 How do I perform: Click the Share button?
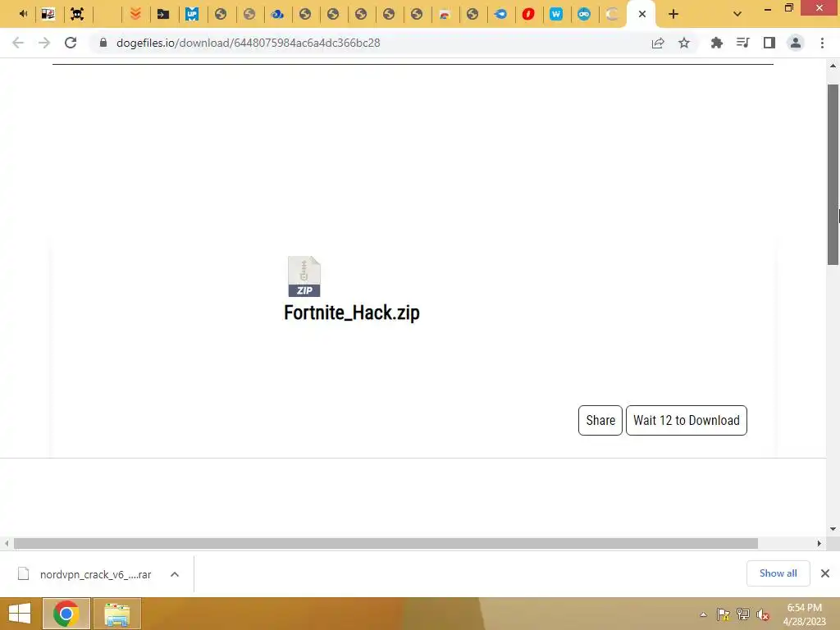(x=600, y=421)
